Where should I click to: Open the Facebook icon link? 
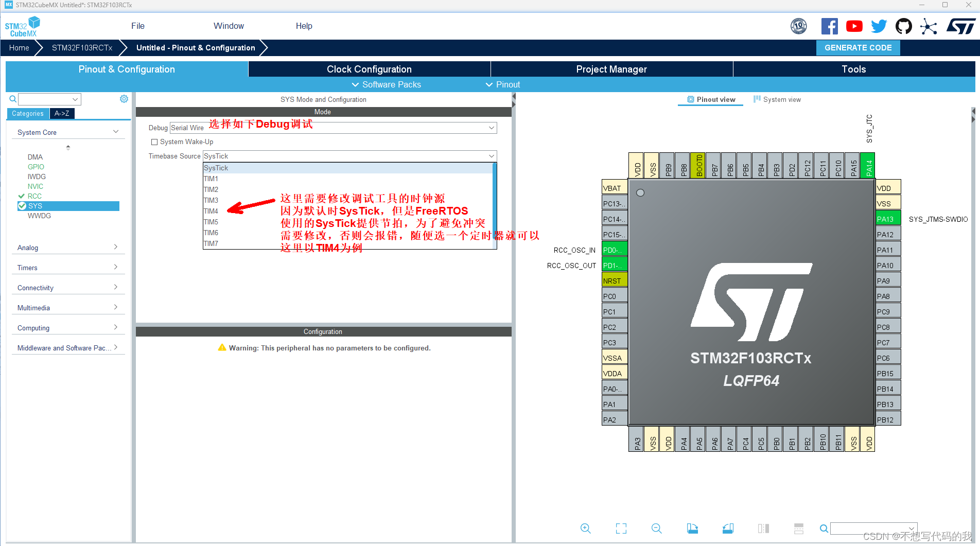pos(829,26)
